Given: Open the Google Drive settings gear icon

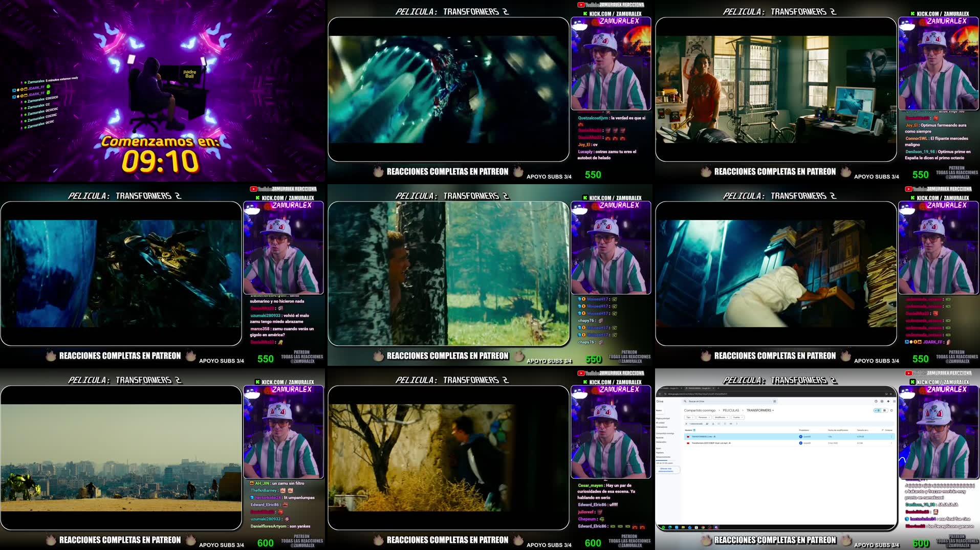Looking at the screenshot, I should coord(882,402).
